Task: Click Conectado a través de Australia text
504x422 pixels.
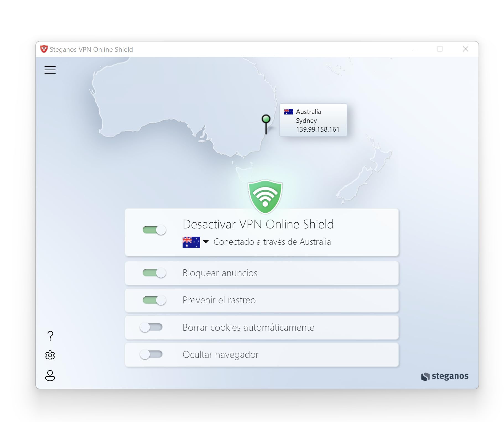Action: [272, 242]
